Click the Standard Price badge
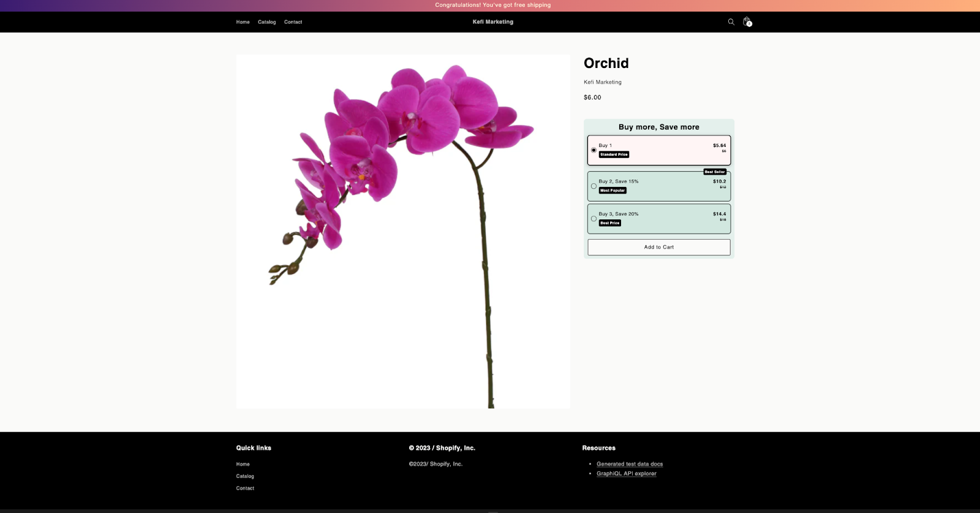Screen dimensions: 980x513 click(614, 154)
